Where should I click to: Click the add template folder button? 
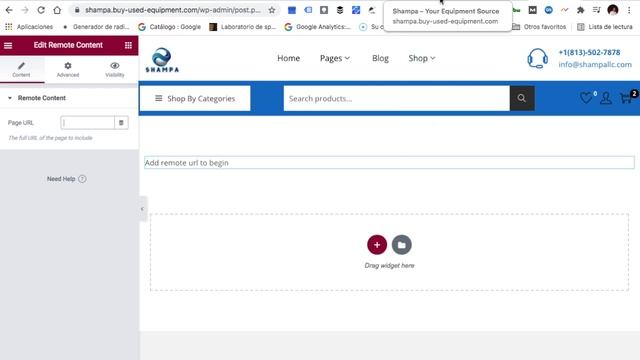402,245
